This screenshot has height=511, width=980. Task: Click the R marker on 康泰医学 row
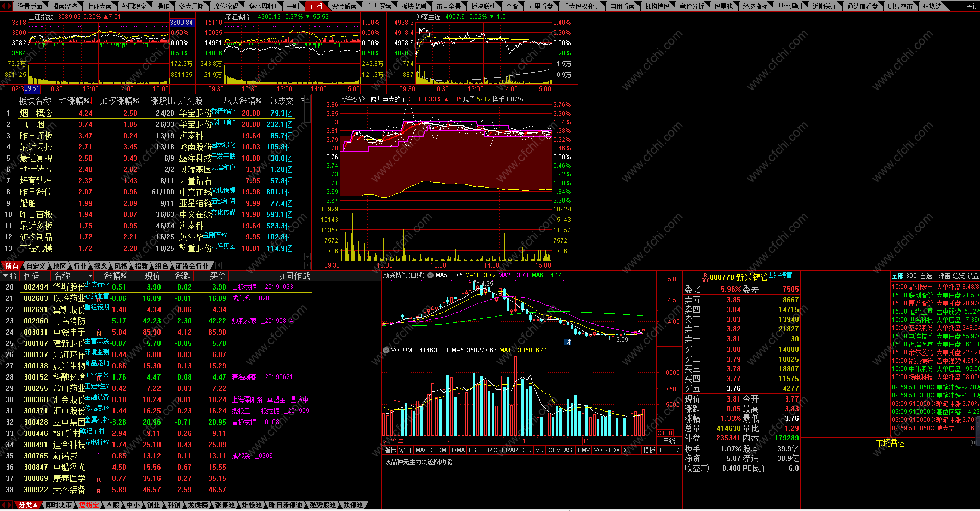(99, 480)
